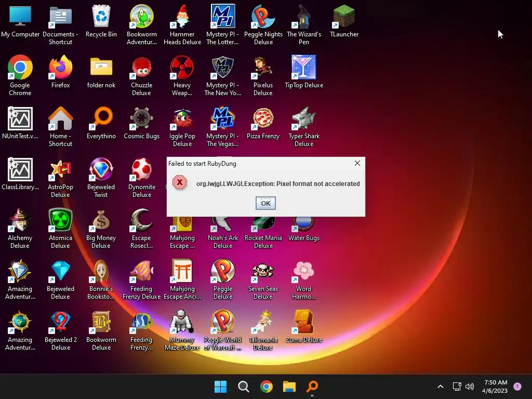Screen dimensions: 532x399
Task: Switch to Everything app on taskbar
Action: coord(312,387)
